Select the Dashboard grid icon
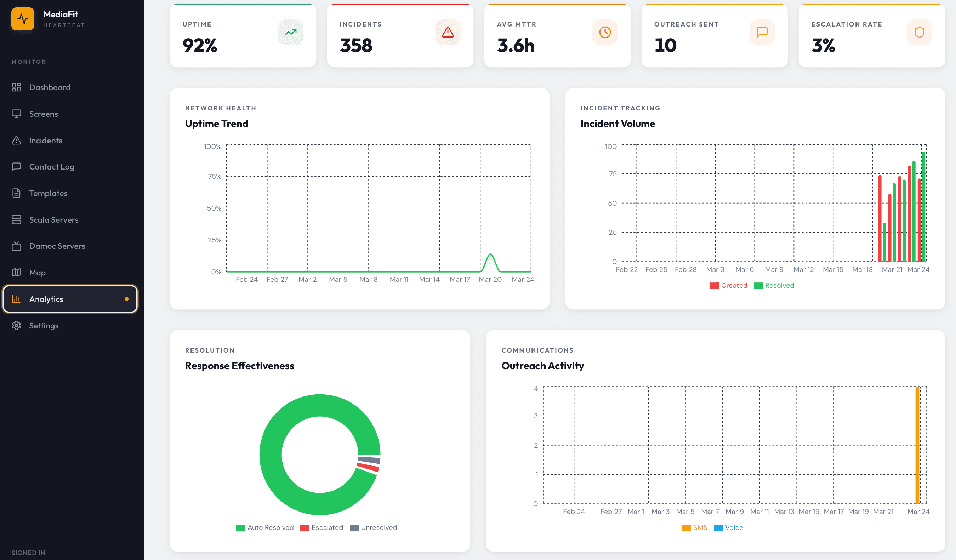 (x=17, y=87)
